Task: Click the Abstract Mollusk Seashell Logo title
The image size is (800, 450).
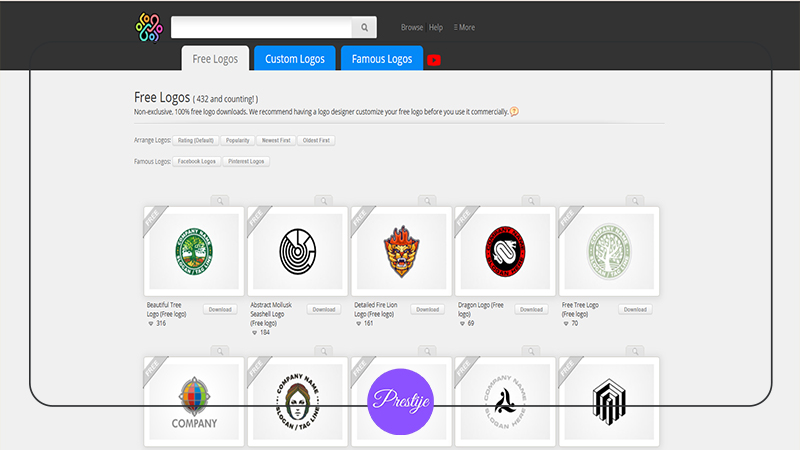Action: (x=271, y=314)
